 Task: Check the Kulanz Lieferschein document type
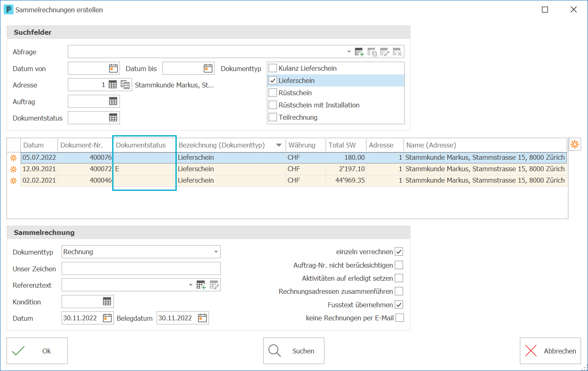(273, 68)
